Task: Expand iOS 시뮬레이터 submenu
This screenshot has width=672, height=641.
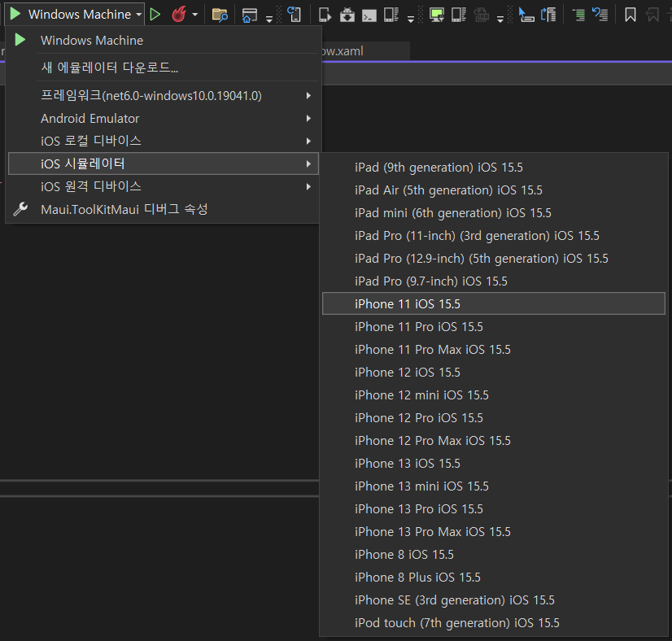Action: (163, 164)
